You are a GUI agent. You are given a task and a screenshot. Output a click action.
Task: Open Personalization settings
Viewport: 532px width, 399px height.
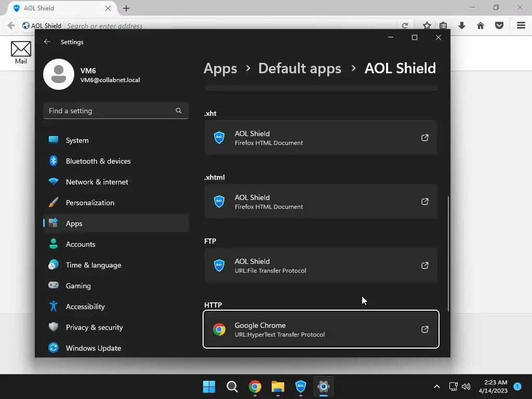[116, 203]
